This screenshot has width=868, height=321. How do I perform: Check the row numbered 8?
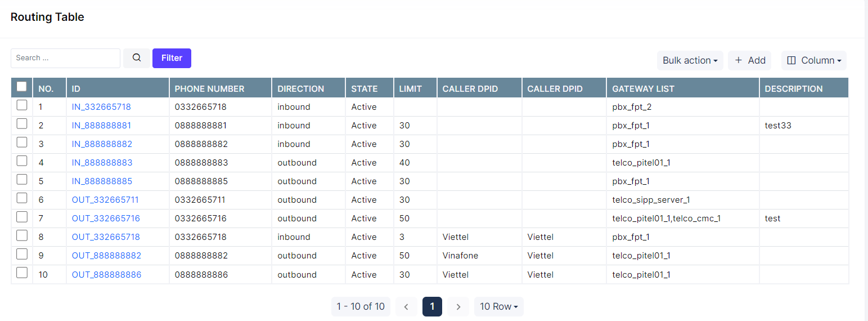[22, 235]
